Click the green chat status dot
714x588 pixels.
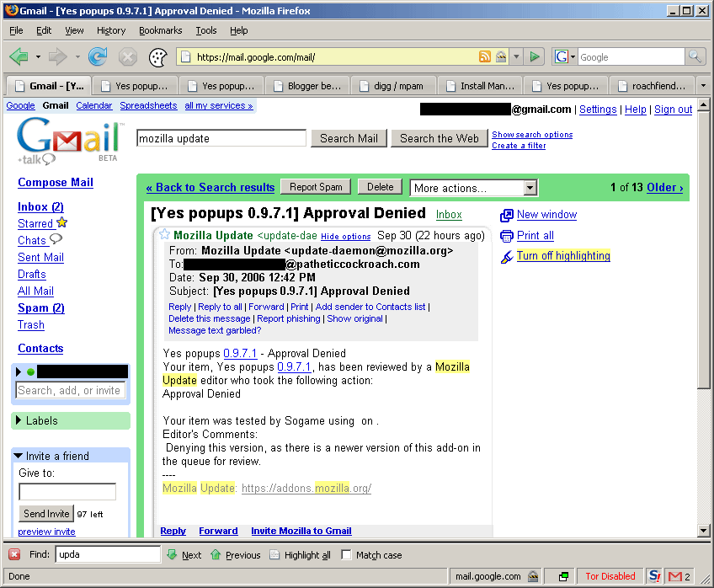click(30, 372)
